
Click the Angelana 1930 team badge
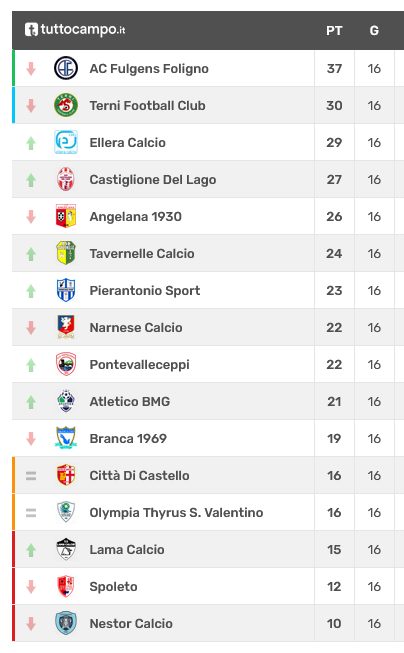[66, 216]
